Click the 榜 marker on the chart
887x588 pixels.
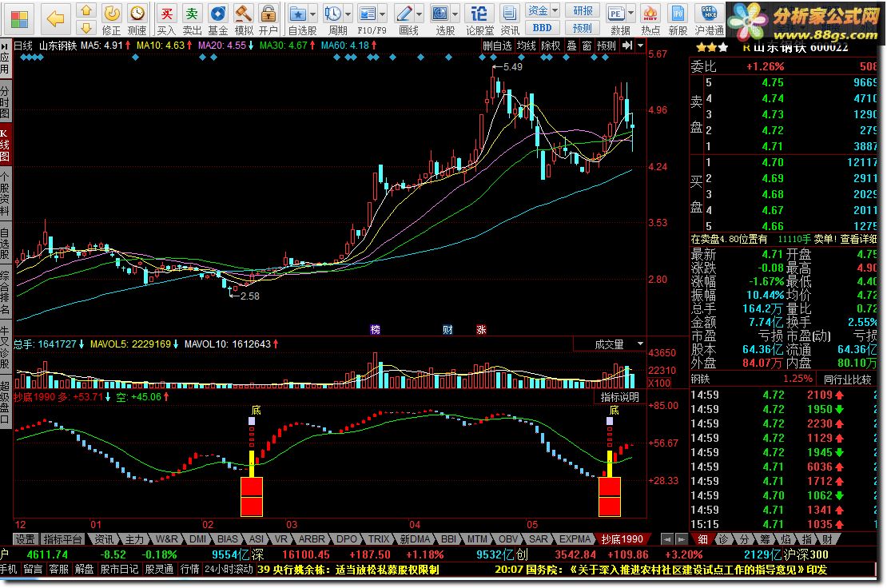click(375, 330)
